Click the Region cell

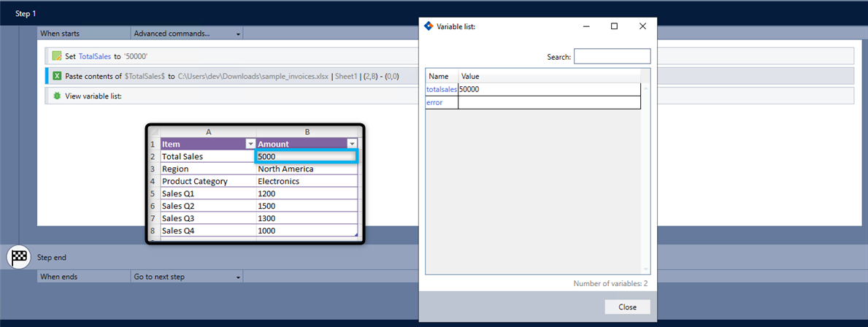208,169
